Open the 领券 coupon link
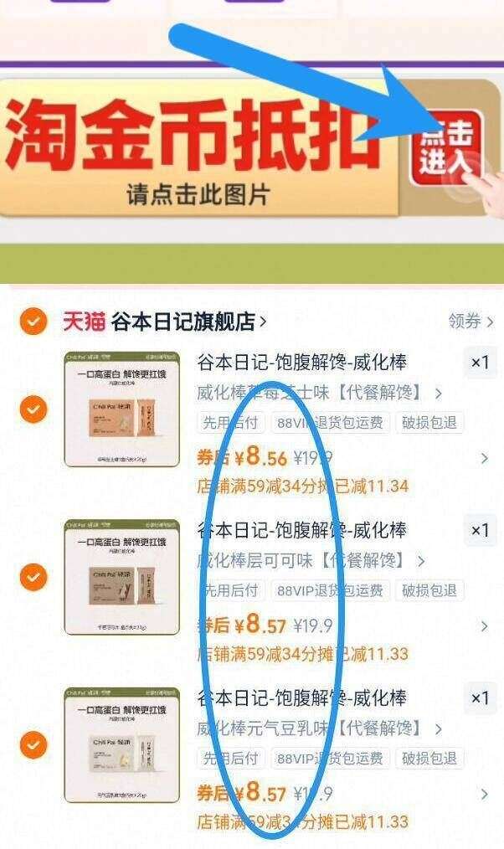 pos(471,321)
